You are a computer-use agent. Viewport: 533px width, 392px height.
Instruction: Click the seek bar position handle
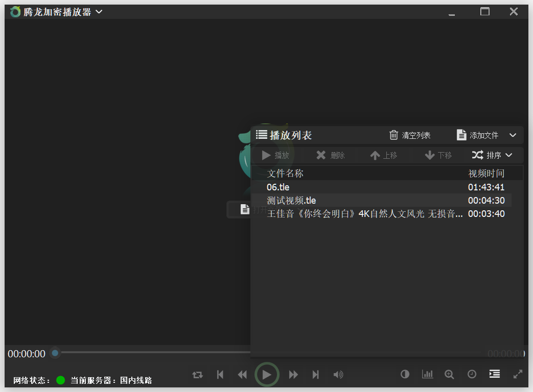coord(55,353)
